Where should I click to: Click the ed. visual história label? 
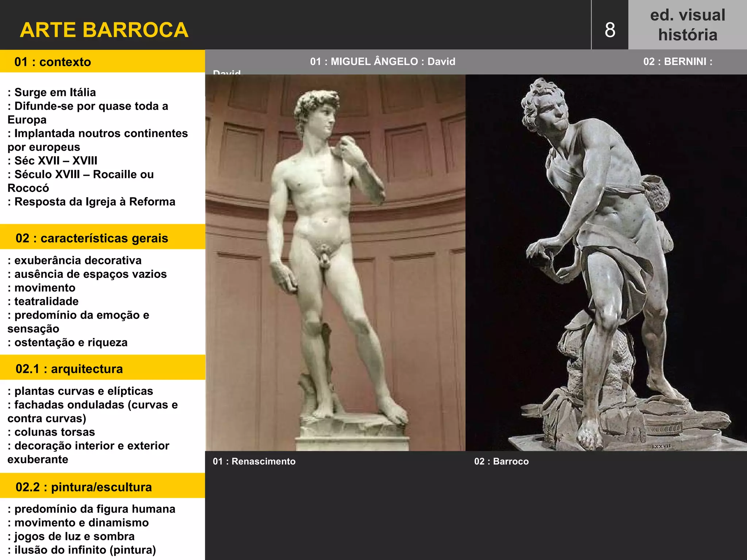tap(688, 25)
